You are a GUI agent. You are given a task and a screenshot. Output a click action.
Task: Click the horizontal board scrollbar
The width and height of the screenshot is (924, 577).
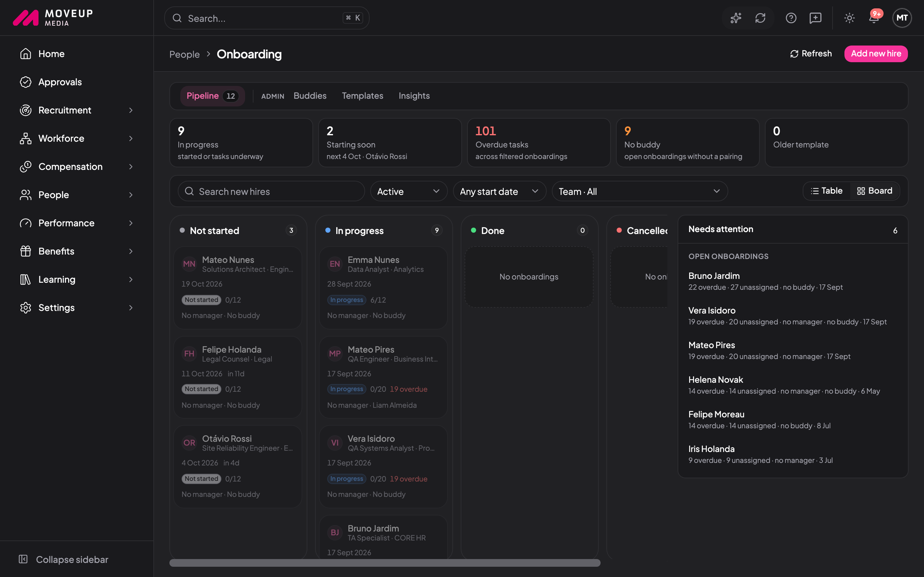pyautogui.click(x=385, y=563)
